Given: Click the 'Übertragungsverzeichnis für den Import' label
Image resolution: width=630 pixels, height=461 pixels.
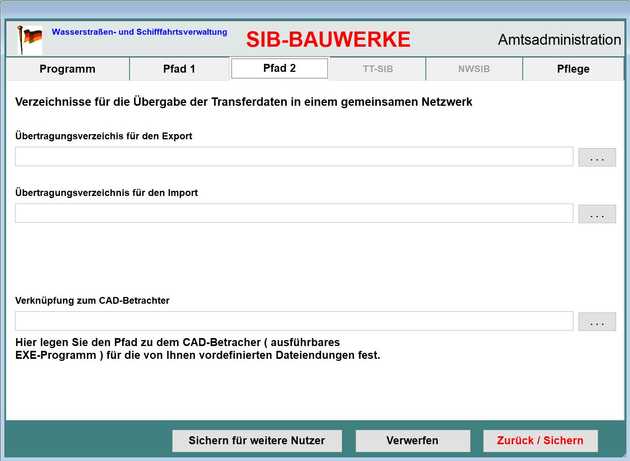Looking at the screenshot, I should click(x=106, y=193).
